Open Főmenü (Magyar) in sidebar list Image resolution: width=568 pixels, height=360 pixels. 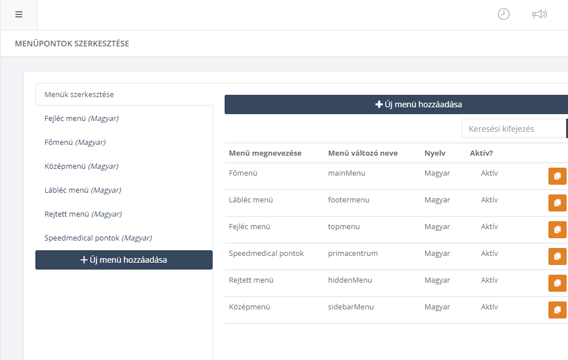click(x=75, y=142)
